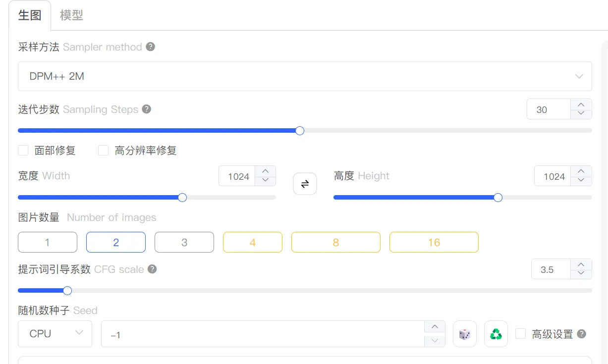This screenshot has width=608, height=364.
Task: Click help icon next to CFG scale
Action: pos(153,269)
